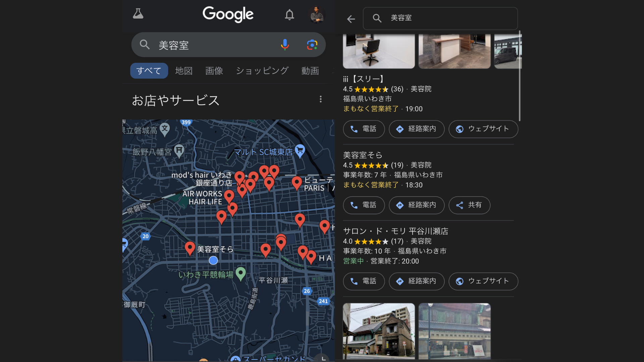Call 美容室そら with 電話 button

point(364,205)
